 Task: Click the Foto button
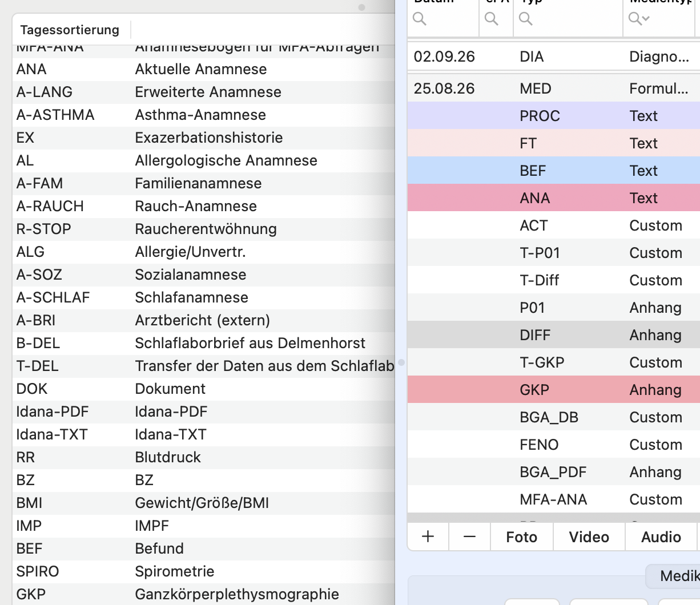(x=522, y=537)
